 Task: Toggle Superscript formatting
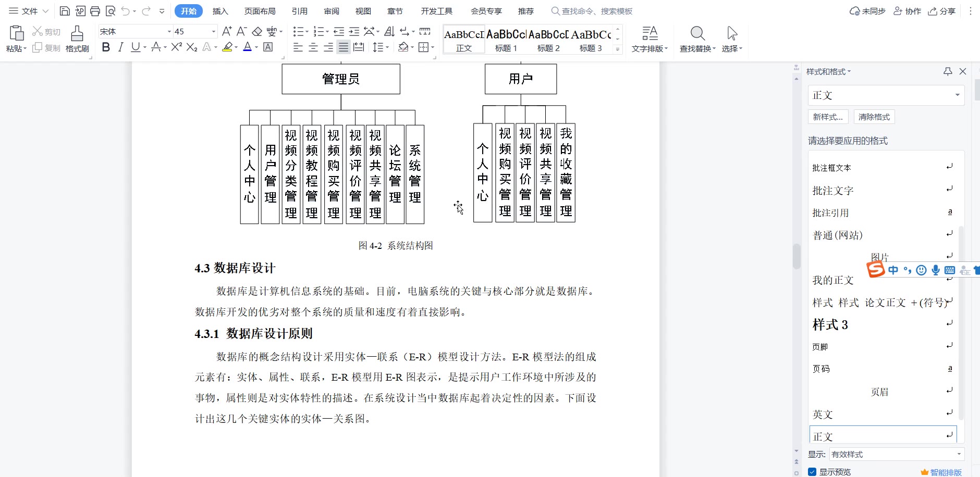(177, 47)
